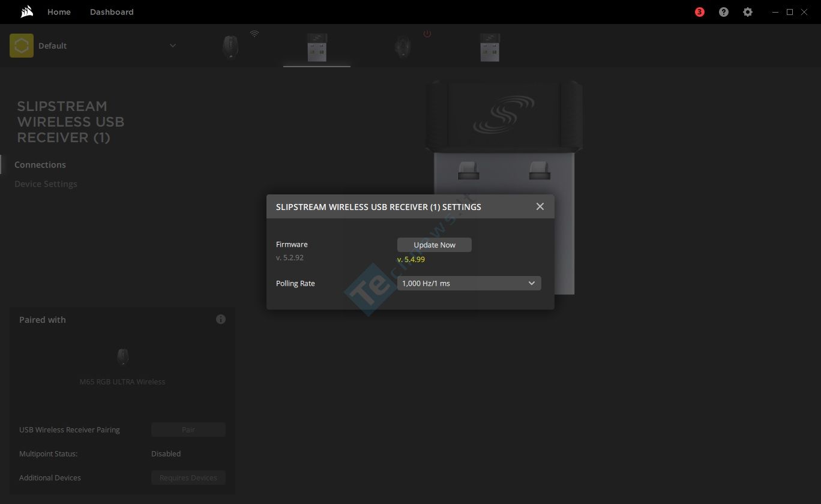821x504 pixels.
Task: Click the Pair button
Action: [188, 430]
